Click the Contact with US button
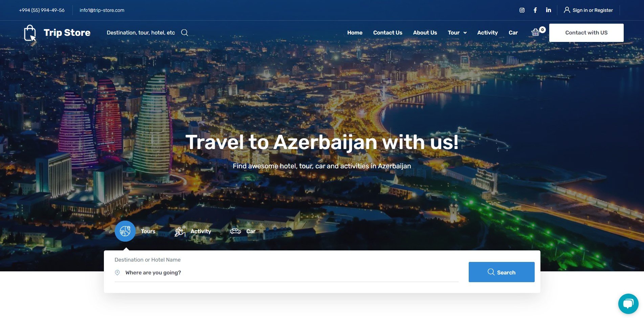The width and height of the screenshot is (644, 318). (x=586, y=33)
